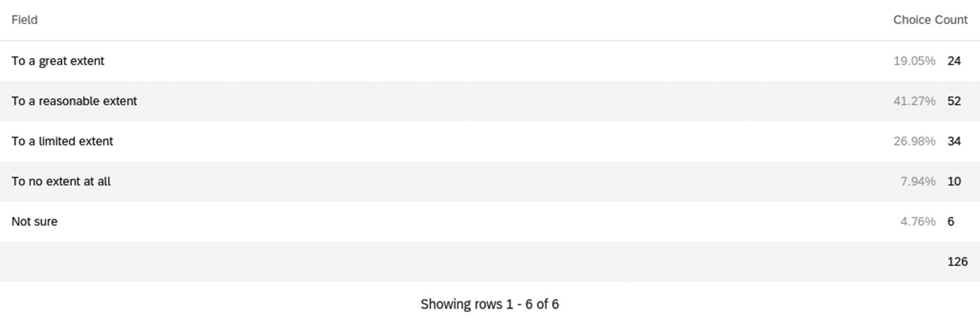Click the 4.76% percentage value
The width and height of the screenshot is (980, 327).
pyautogui.click(x=918, y=221)
